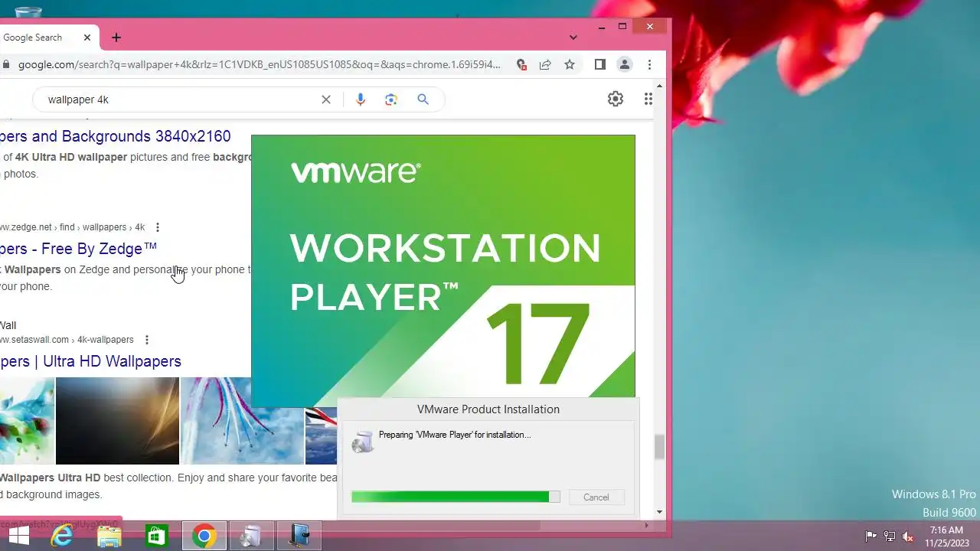Click the last taskbar setup program icon
Image resolution: width=980 pixels, height=551 pixels.
299,536
